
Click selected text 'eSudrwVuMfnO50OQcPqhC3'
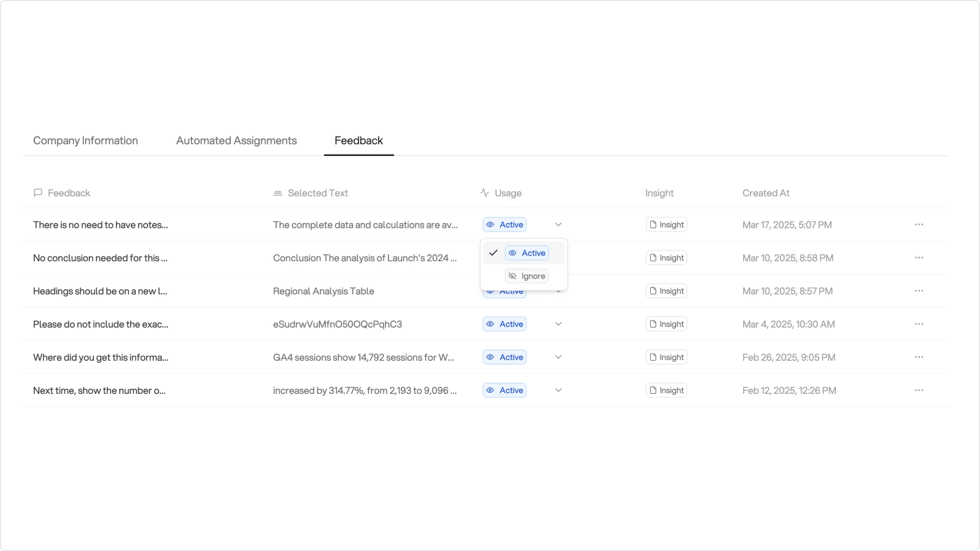click(337, 324)
